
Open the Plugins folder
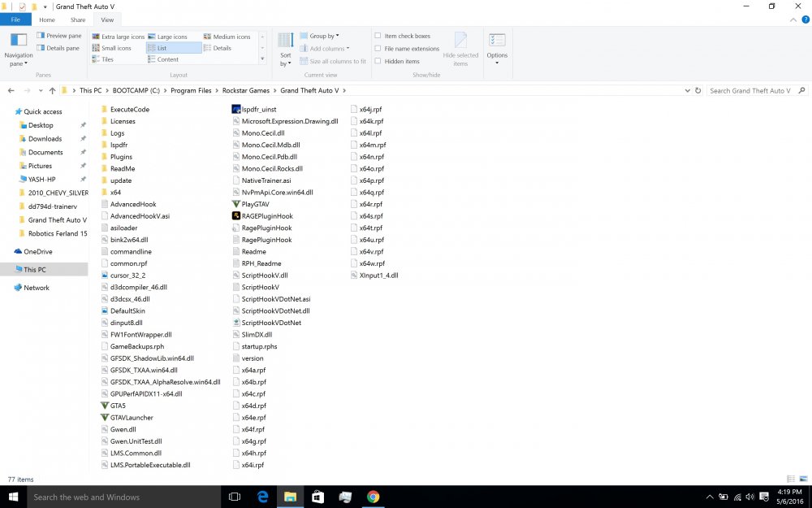[117, 157]
